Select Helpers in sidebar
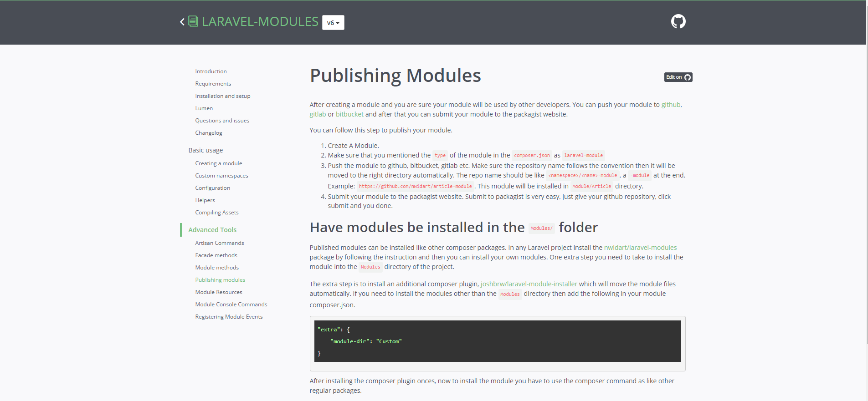The height and width of the screenshot is (401, 868). [x=205, y=200]
